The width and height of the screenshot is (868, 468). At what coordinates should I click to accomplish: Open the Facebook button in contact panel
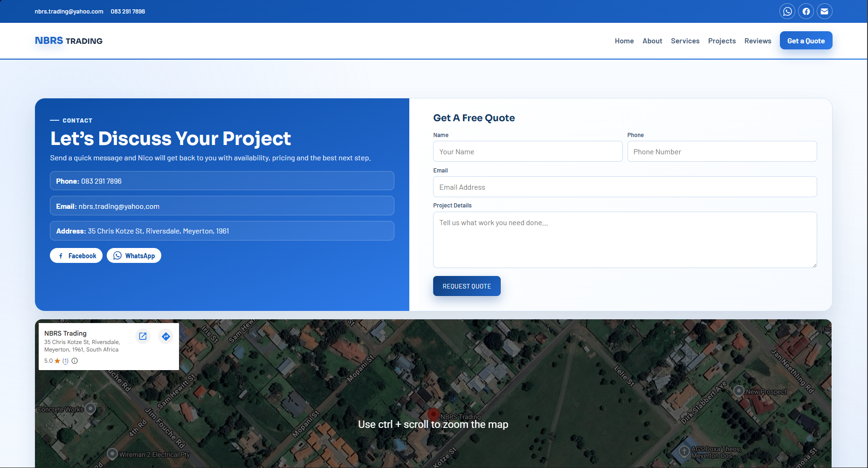coord(76,255)
